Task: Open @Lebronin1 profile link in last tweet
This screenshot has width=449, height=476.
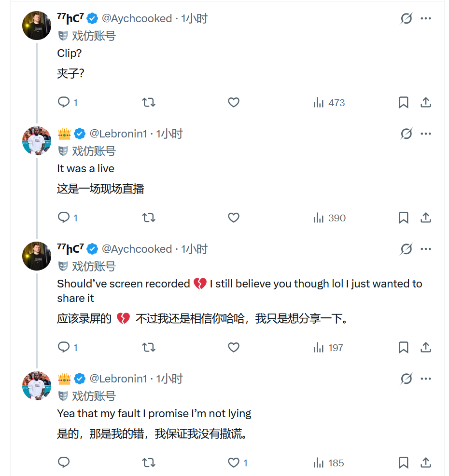Action: coord(118,379)
